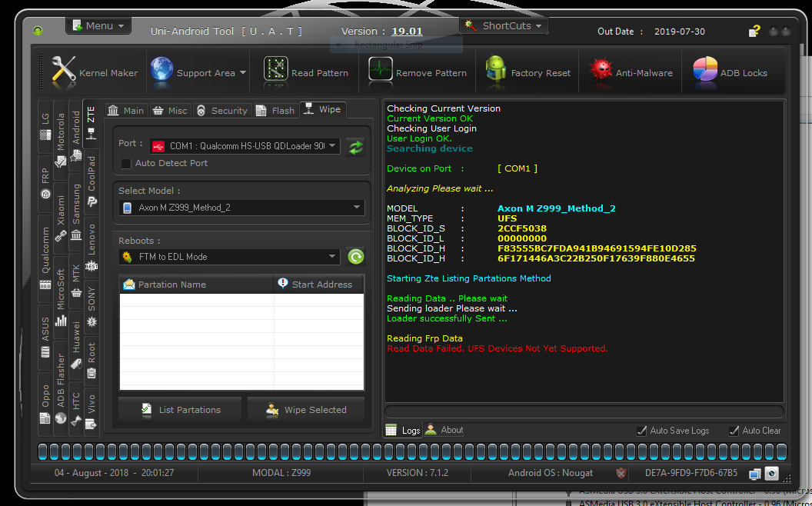The height and width of the screenshot is (506, 812).
Task: Click green reboot execute button
Action: (x=356, y=257)
